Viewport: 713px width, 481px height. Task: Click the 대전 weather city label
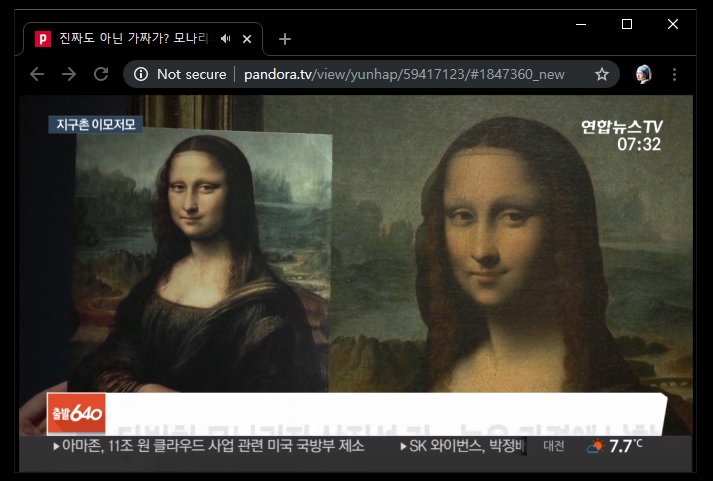(554, 446)
